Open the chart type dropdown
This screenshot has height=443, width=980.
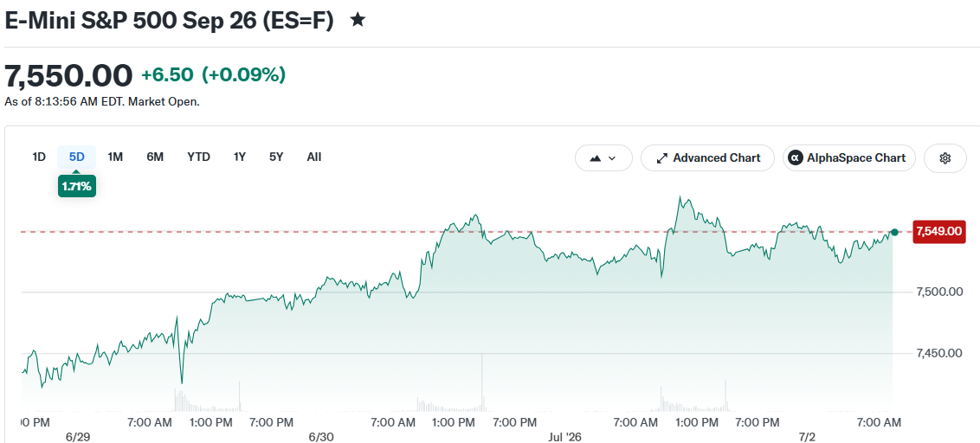(x=603, y=158)
